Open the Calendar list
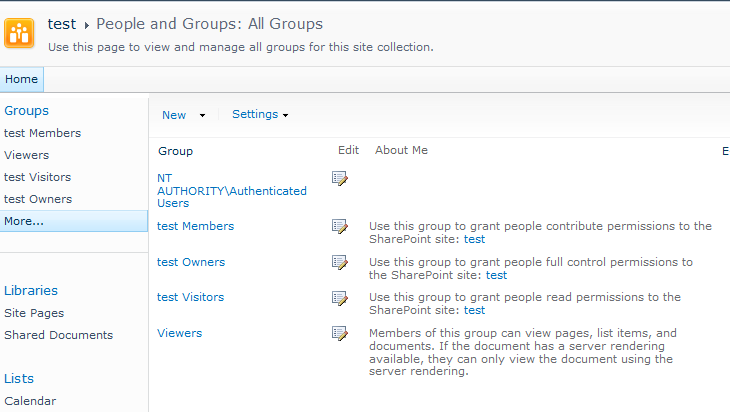 (30, 401)
